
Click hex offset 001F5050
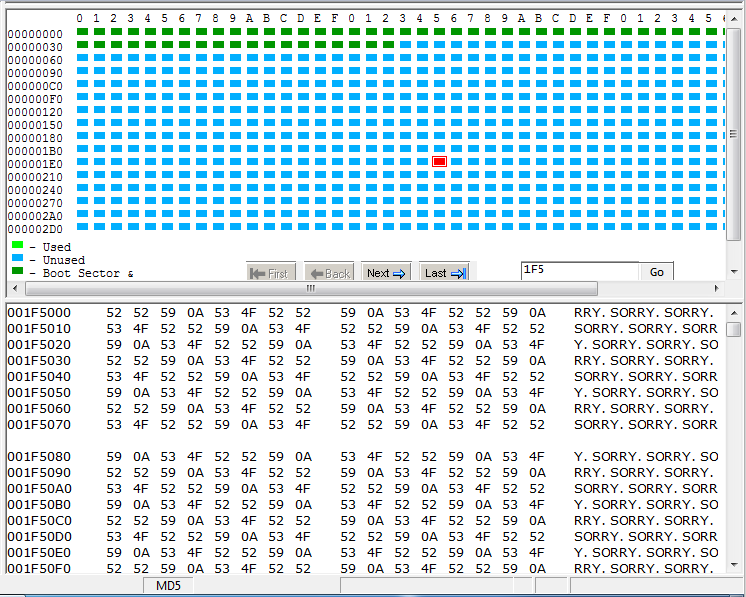[39, 393]
